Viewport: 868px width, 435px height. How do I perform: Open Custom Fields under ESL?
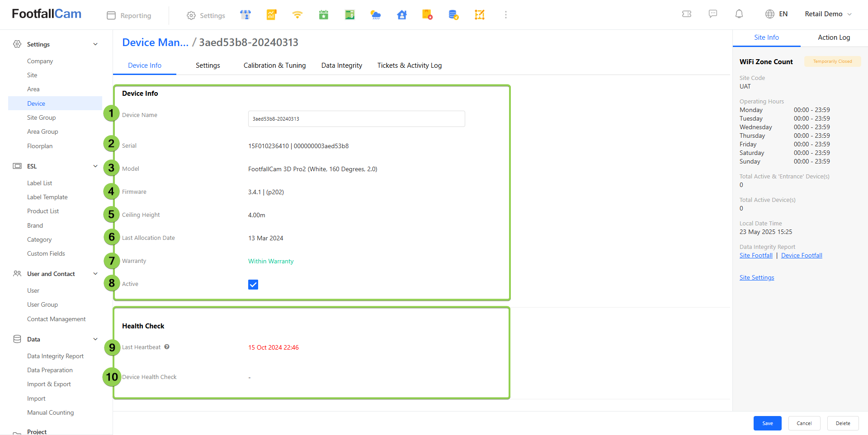click(46, 253)
